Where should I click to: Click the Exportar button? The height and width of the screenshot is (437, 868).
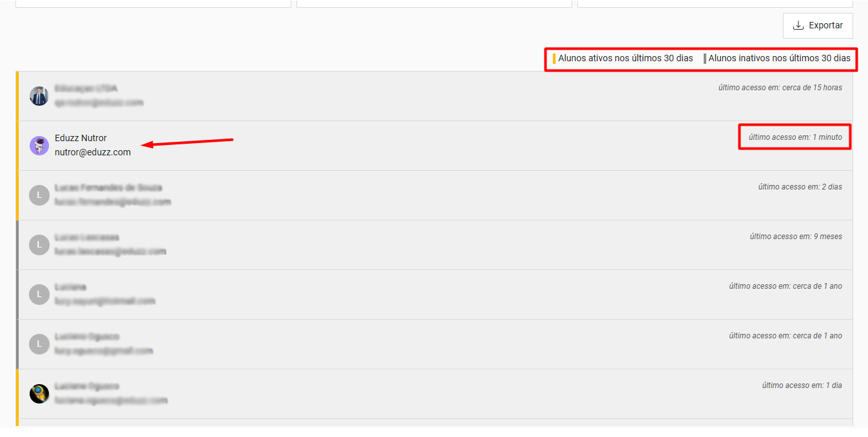[x=818, y=26]
